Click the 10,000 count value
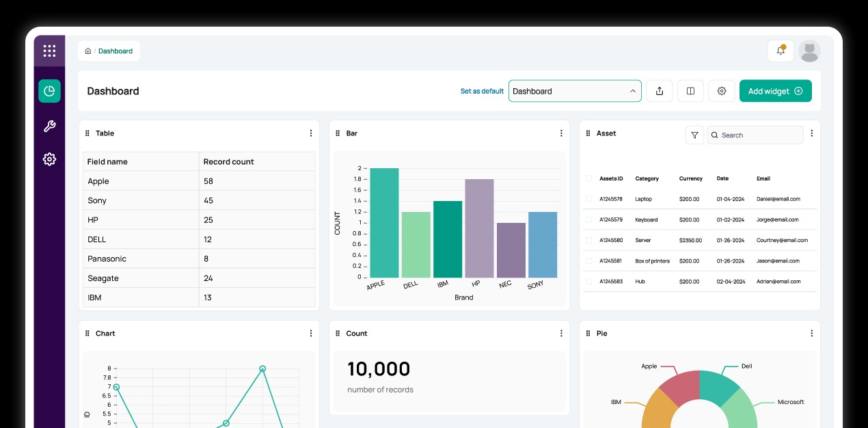Image resolution: width=868 pixels, height=428 pixels. tap(379, 369)
